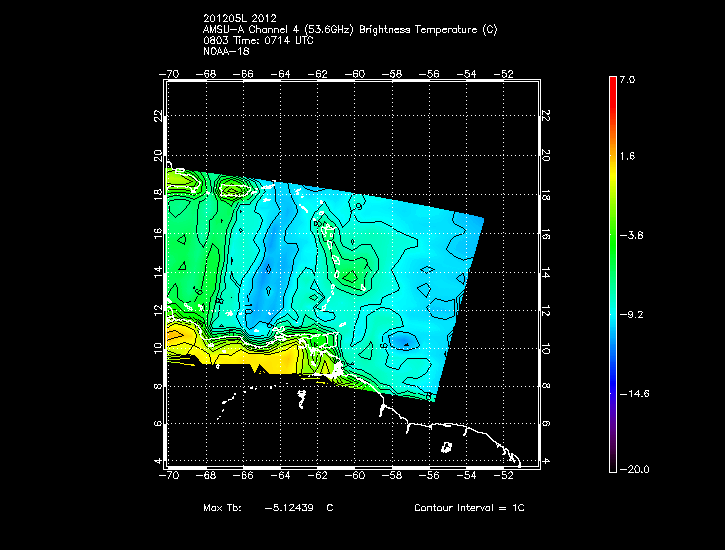Click '4' on the right latitude axis
Viewport: 725px width, 550px height.
pyautogui.click(x=546, y=461)
